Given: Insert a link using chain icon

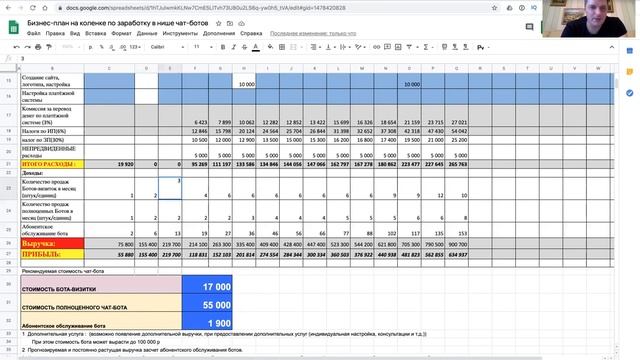Looking at the screenshot, I should 376,47.
